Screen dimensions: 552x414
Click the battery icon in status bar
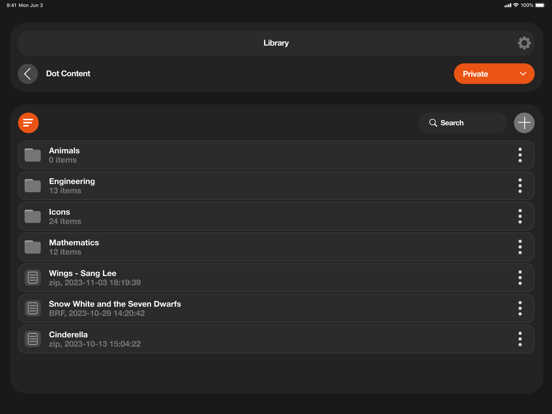coord(540,5)
